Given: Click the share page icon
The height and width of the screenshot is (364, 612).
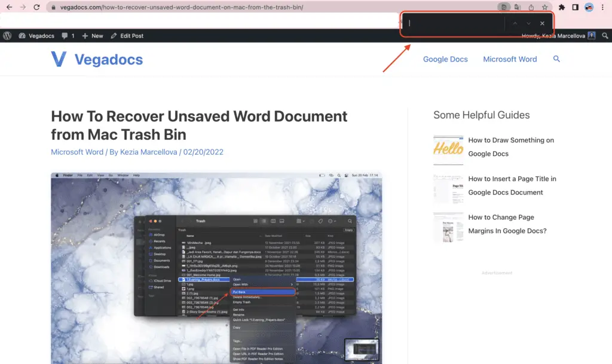Looking at the screenshot, I should [531, 7].
